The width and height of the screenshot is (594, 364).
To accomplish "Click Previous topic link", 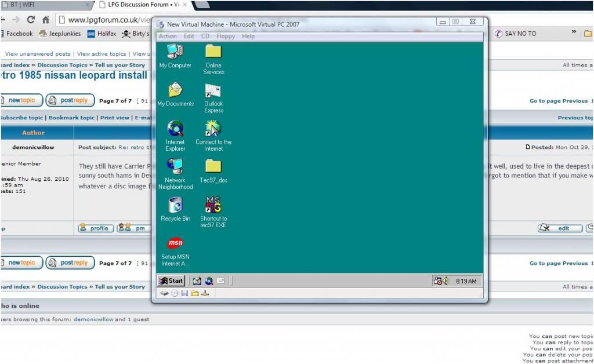I will (575, 118).
